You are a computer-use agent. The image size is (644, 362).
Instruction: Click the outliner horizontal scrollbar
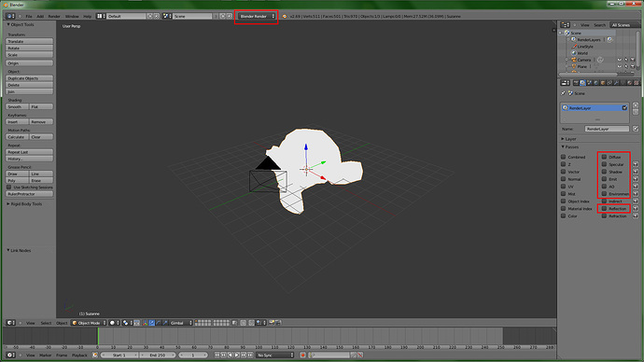588,75
